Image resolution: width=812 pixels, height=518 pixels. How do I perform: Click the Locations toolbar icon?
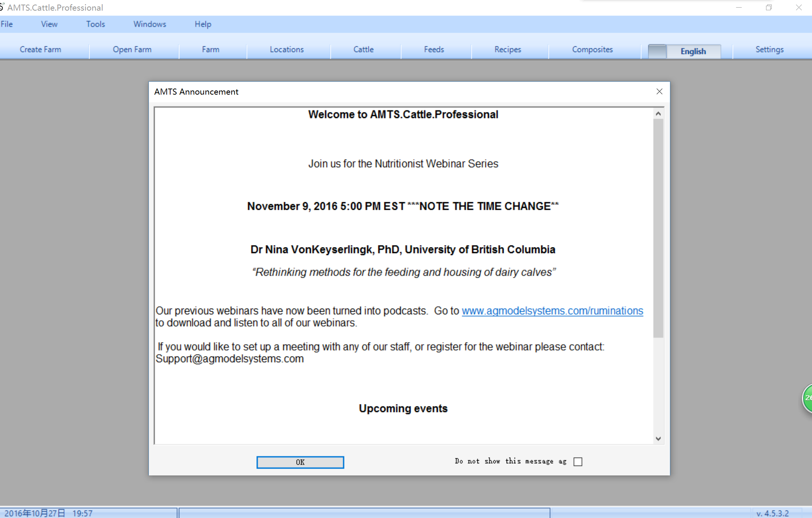coord(287,49)
